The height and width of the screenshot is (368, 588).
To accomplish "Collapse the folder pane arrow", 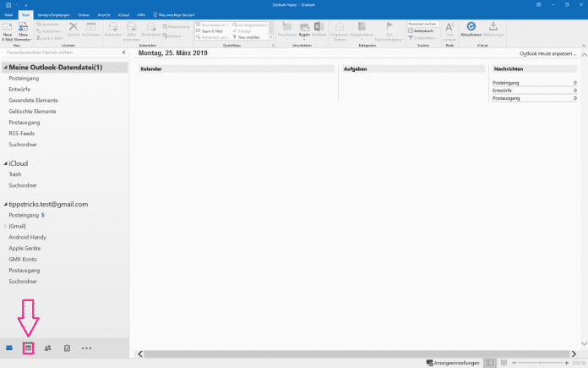I will click(x=124, y=52).
